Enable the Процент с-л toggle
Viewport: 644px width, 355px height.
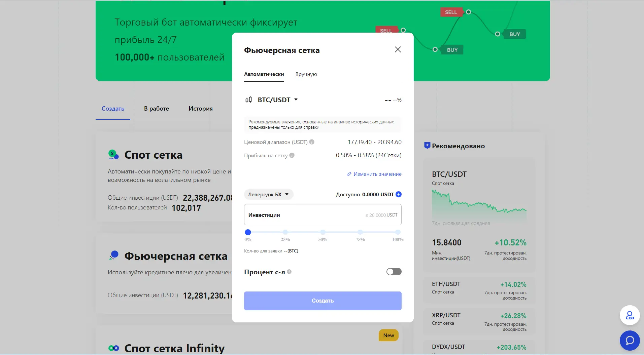click(x=394, y=272)
